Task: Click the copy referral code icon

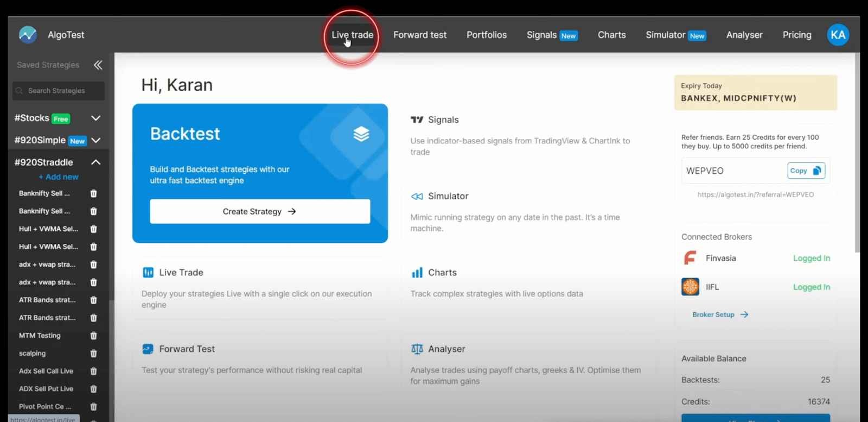Action: pos(817,171)
